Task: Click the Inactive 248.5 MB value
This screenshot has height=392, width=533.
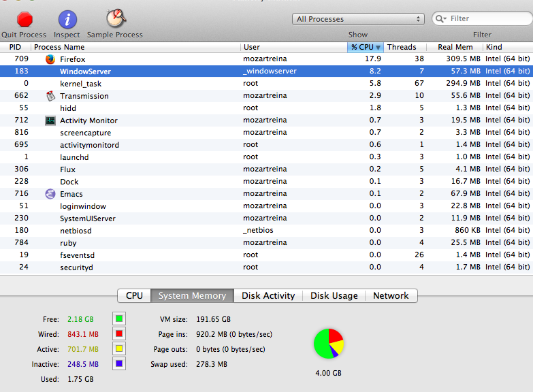Action: [83, 364]
